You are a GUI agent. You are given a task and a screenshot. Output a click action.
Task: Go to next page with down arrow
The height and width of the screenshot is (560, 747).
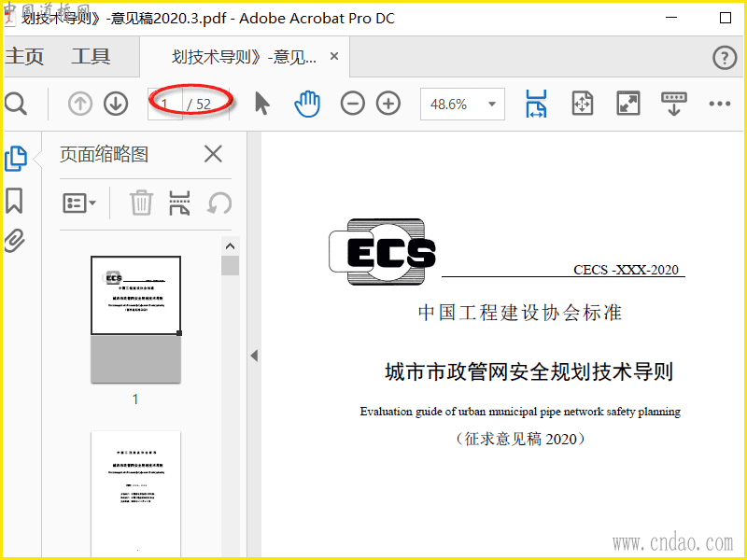pos(116,104)
